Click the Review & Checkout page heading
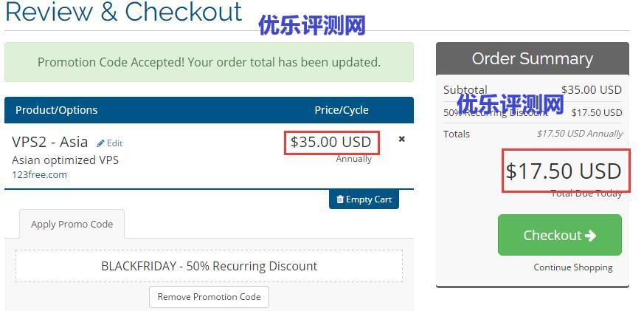The image size is (644, 311). [x=123, y=12]
